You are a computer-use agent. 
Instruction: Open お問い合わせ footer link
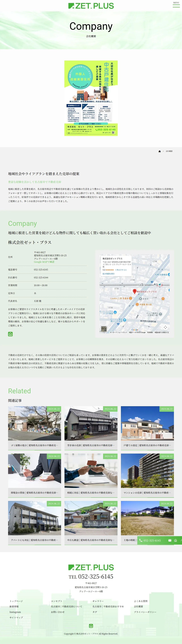(x=58, y=612)
